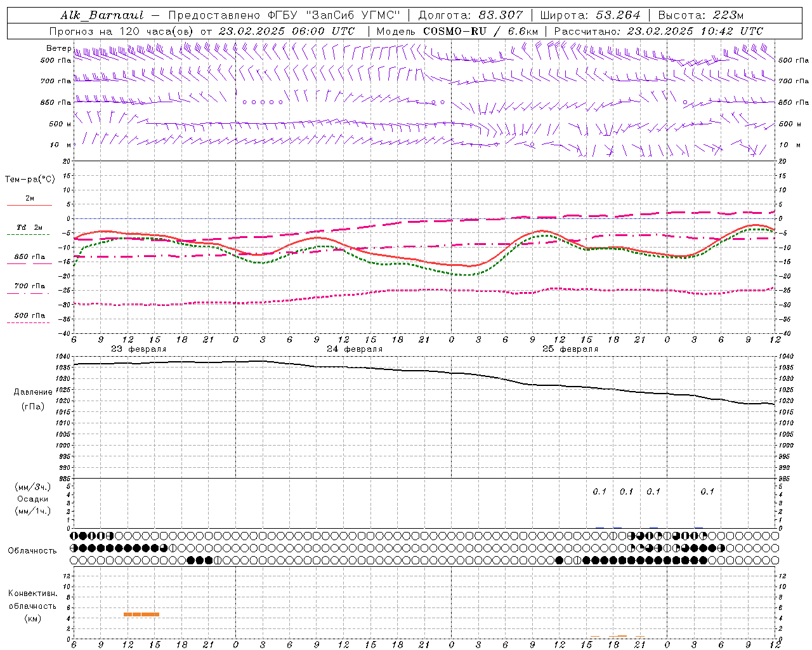Image resolution: width=812 pixels, height=650 pixels.
Task: Click the 500 гПа dotted temperature legend line
Action: click(28, 323)
